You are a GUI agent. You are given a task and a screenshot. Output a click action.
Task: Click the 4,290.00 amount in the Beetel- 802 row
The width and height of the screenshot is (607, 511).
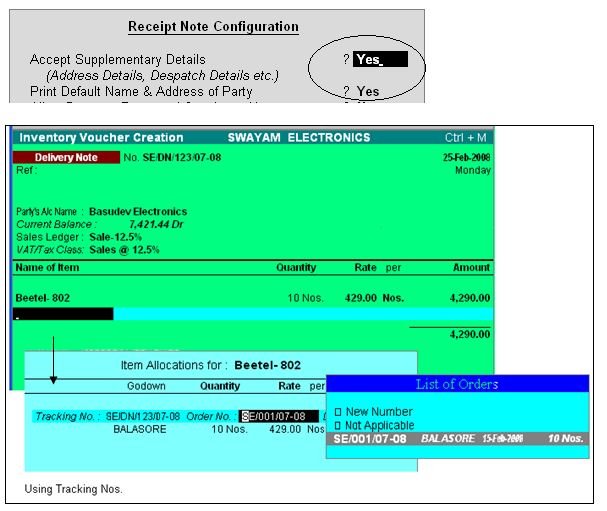click(x=470, y=298)
